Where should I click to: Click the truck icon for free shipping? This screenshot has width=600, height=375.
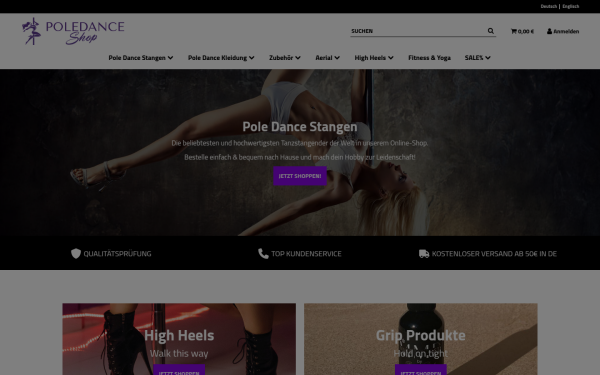(x=424, y=253)
